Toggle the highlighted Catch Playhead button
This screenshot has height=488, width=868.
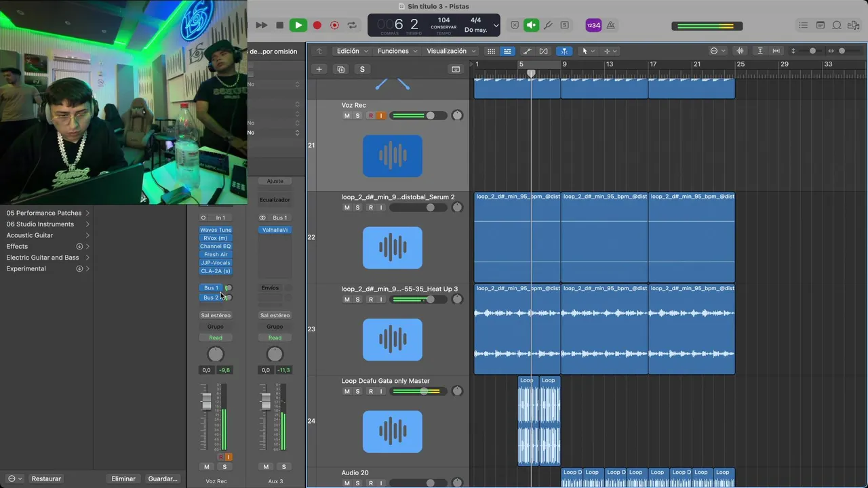coord(564,51)
